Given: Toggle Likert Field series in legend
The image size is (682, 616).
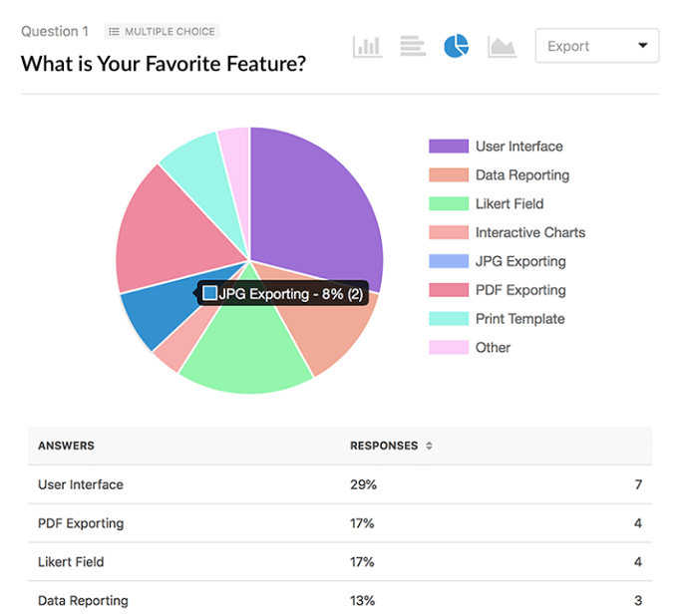Looking at the screenshot, I should 487,203.
